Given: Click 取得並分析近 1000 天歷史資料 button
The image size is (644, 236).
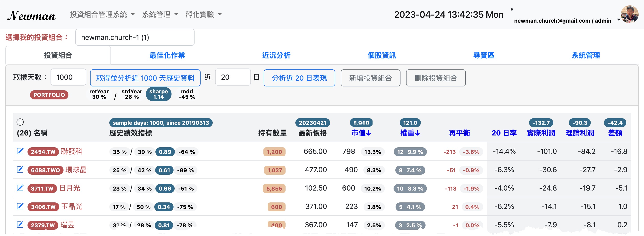Looking at the screenshot, I should [x=145, y=78].
